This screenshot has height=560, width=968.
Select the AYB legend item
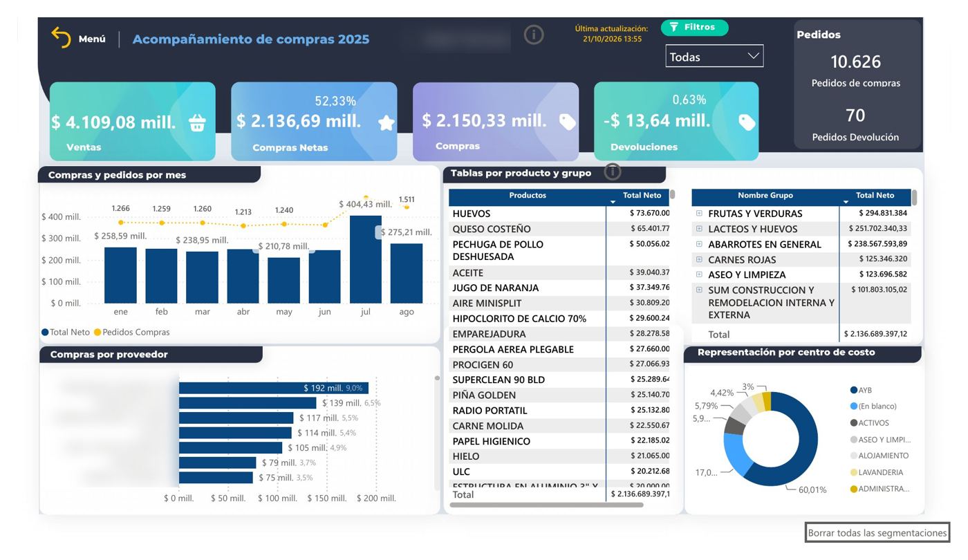861,391
